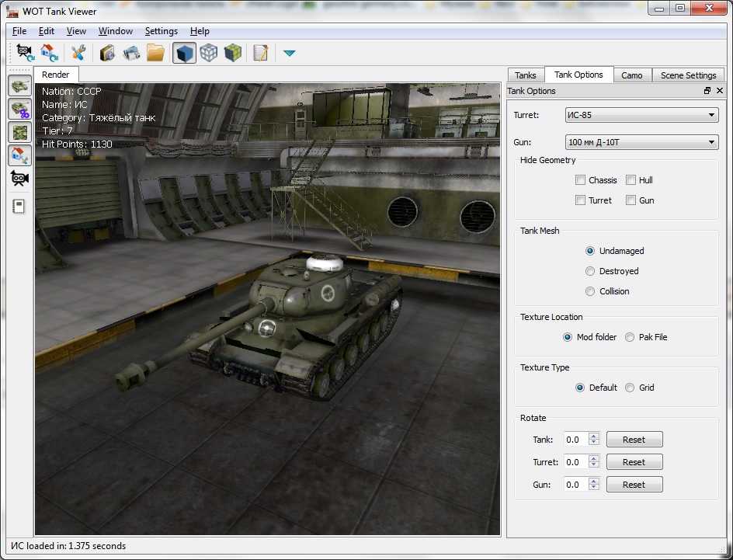Open the Gun dropdown showing 100 мм Д-10Т
The width and height of the screenshot is (733, 560).
641,142
